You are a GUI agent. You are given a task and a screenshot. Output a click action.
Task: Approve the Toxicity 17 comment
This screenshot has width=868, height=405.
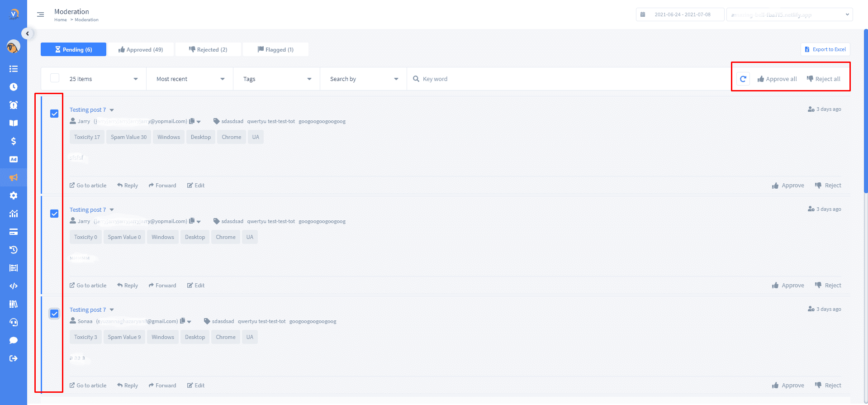(788, 186)
